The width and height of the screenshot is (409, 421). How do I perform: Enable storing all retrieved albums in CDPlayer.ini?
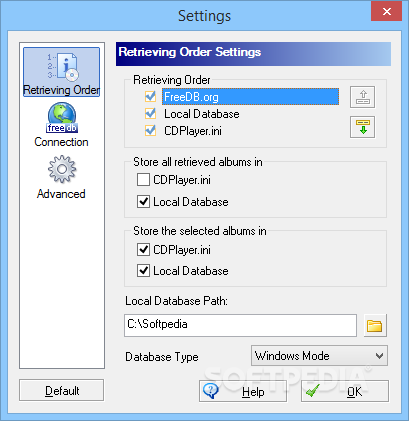(x=143, y=180)
